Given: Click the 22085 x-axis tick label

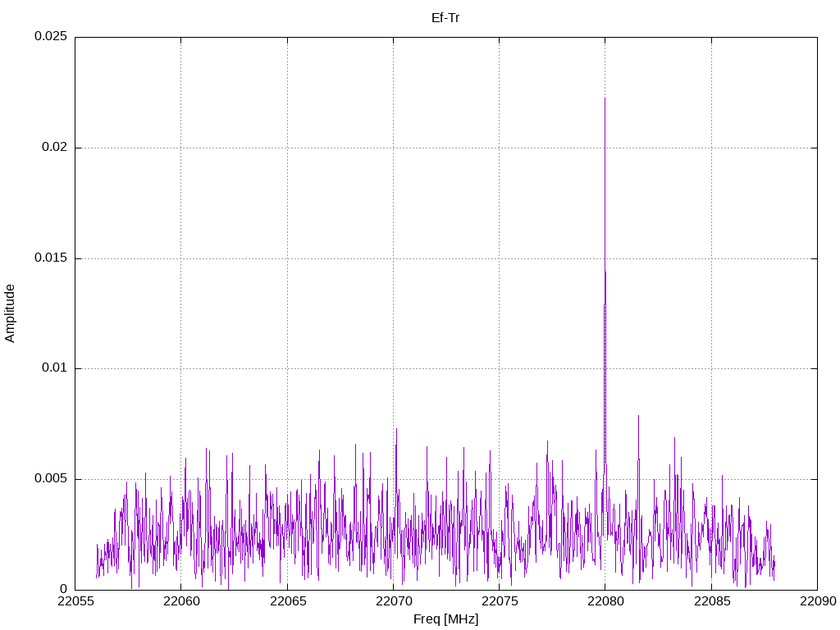Looking at the screenshot, I should pos(711,602).
